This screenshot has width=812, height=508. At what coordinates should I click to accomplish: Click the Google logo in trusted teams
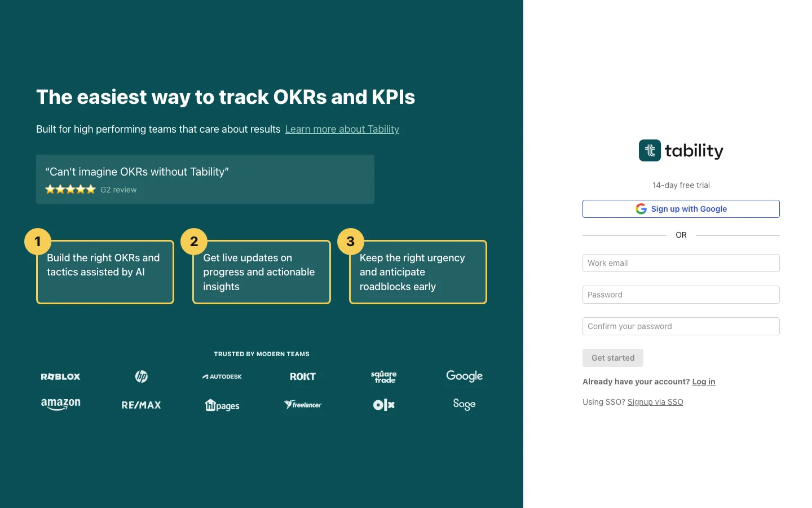(465, 376)
